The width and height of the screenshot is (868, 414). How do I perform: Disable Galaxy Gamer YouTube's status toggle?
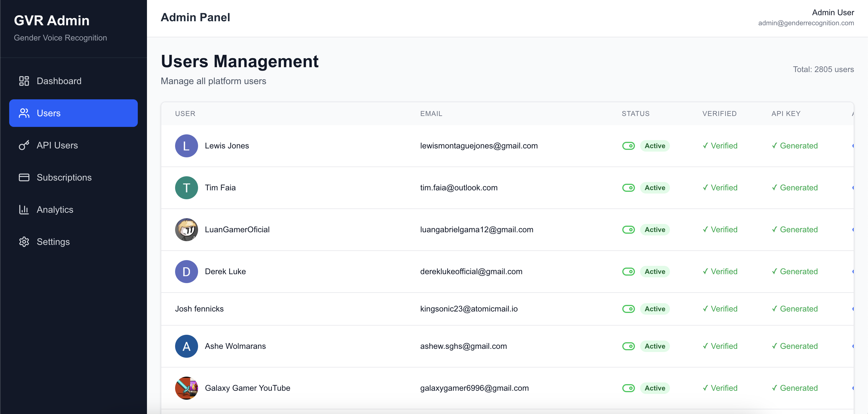tap(628, 388)
